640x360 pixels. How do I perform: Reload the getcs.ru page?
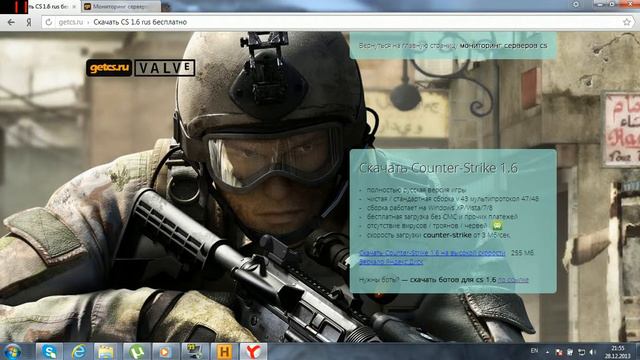tap(49, 22)
